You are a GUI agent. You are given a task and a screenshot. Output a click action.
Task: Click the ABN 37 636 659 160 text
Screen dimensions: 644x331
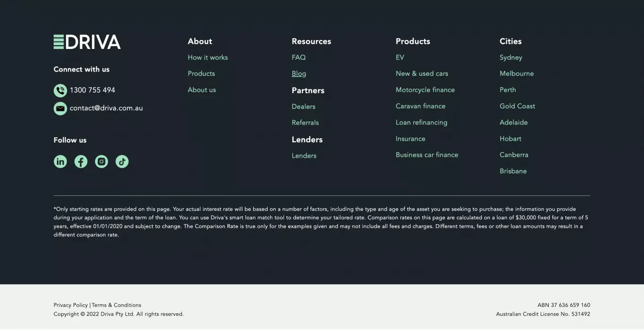[x=564, y=305]
